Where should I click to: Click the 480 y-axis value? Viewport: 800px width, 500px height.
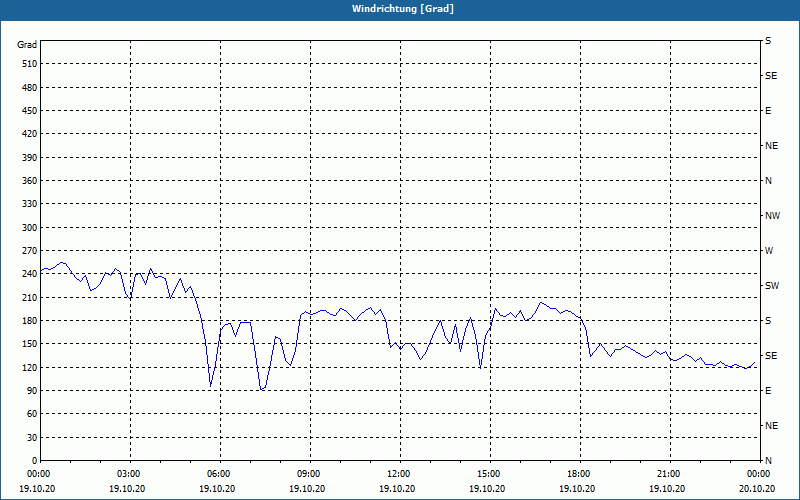[x=29, y=87]
